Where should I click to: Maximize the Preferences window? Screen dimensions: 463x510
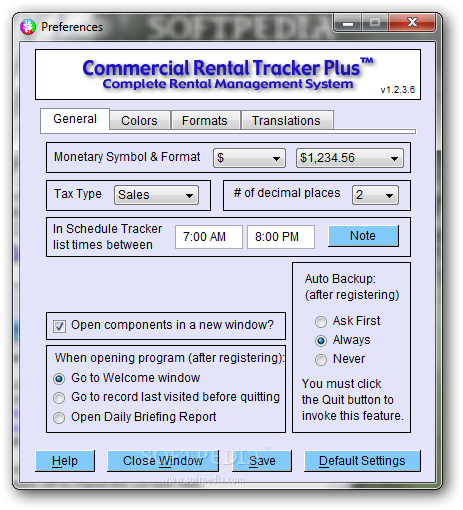[375, 23]
